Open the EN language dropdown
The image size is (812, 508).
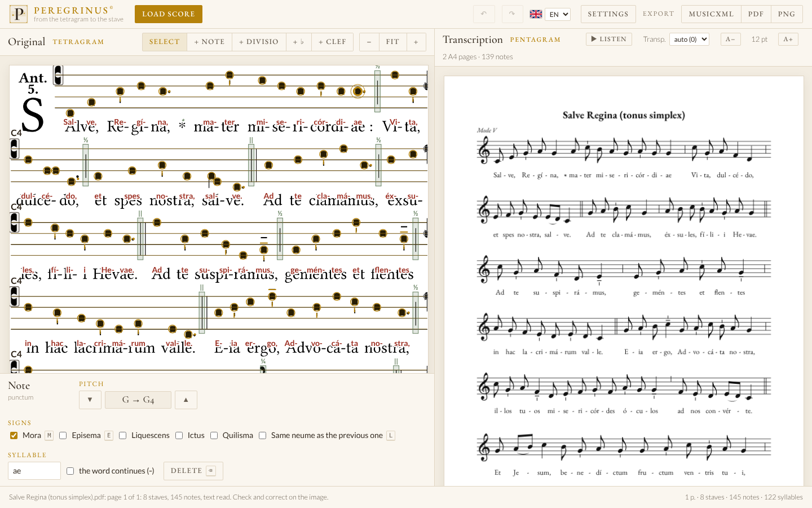point(558,14)
